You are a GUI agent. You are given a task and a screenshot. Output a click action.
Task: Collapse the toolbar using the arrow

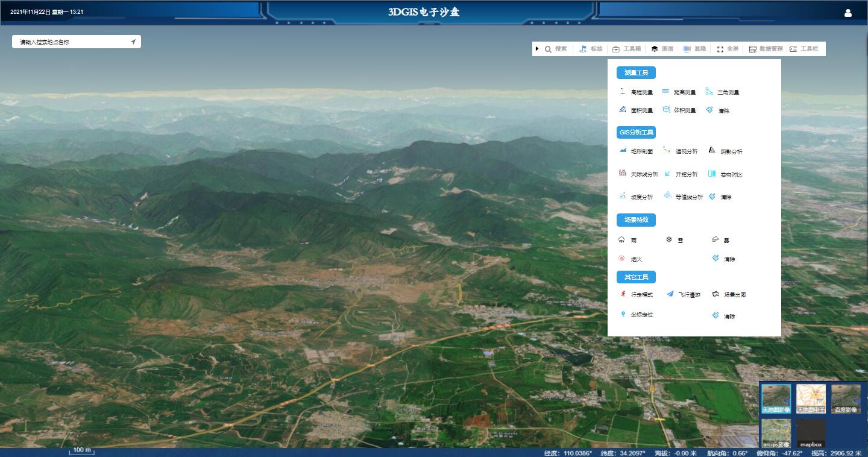click(537, 49)
